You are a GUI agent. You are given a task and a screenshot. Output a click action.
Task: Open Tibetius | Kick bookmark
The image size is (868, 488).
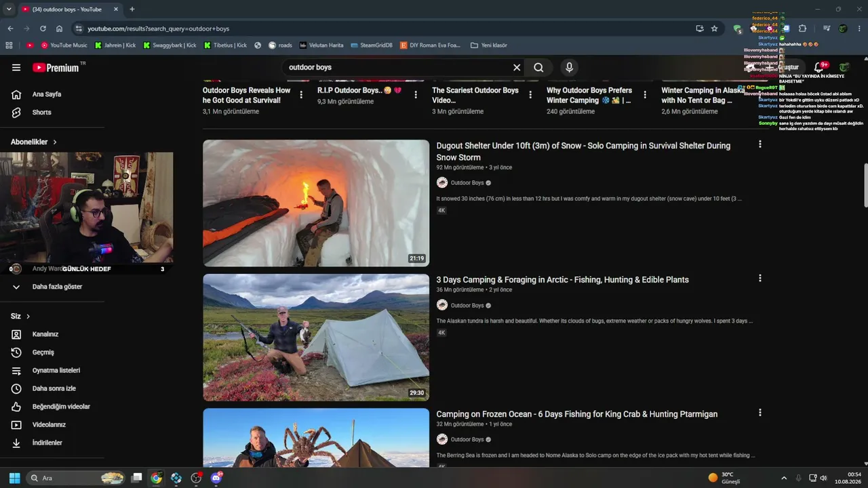224,45
